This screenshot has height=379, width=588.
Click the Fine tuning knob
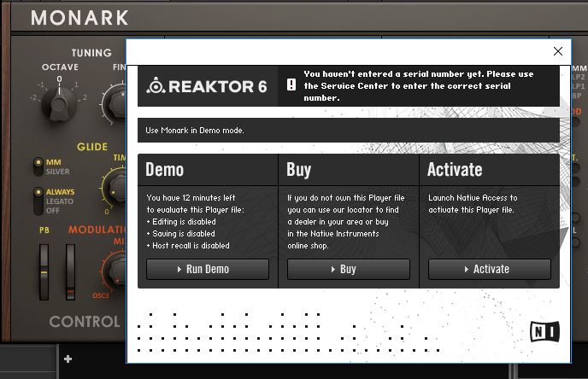coord(115,103)
